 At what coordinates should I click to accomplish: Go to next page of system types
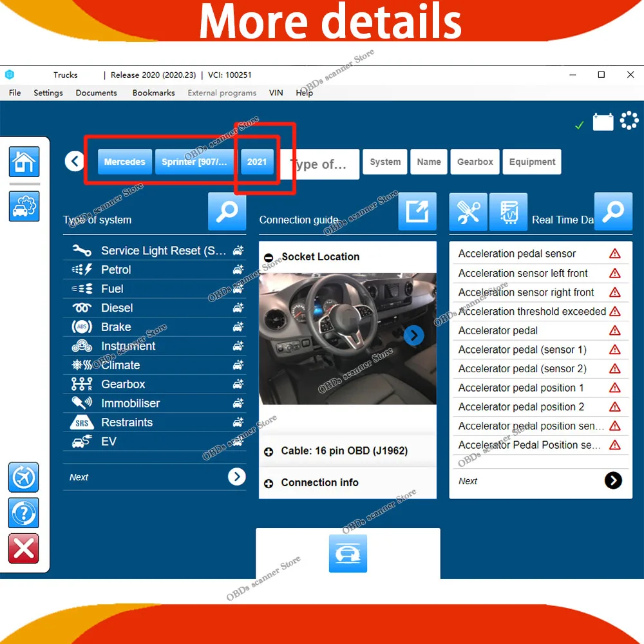tap(237, 477)
